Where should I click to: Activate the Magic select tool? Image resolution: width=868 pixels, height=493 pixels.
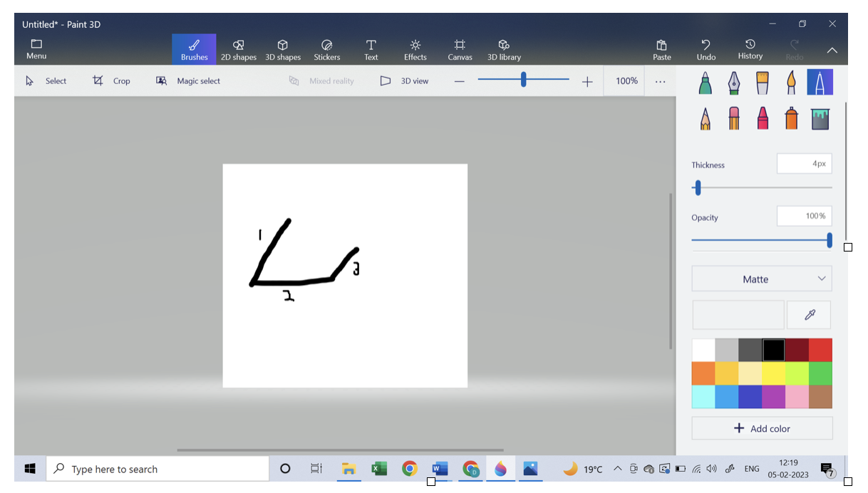click(188, 81)
